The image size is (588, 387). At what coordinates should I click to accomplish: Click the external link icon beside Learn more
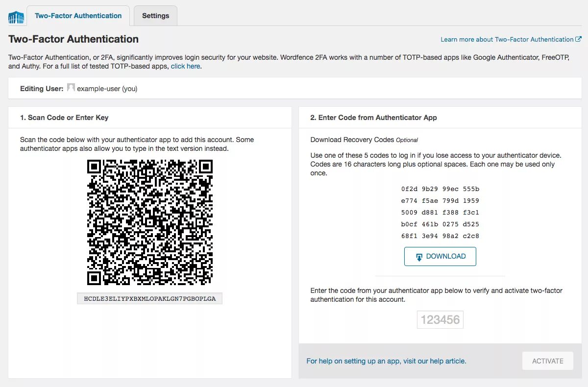coord(578,39)
